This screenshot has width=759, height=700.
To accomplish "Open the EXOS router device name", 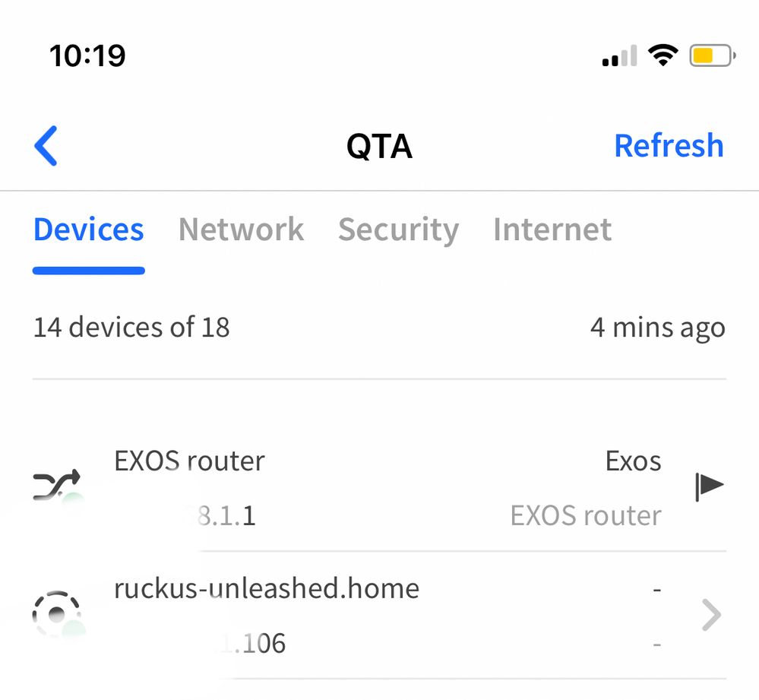I will click(x=189, y=461).
